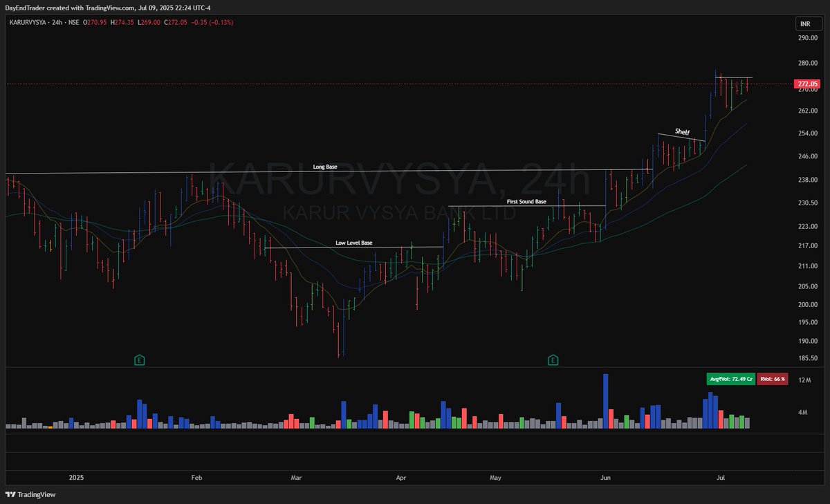Viewport: 830px width, 504px height.
Task: Click the 280.00 price axis label
Action: click(x=807, y=64)
